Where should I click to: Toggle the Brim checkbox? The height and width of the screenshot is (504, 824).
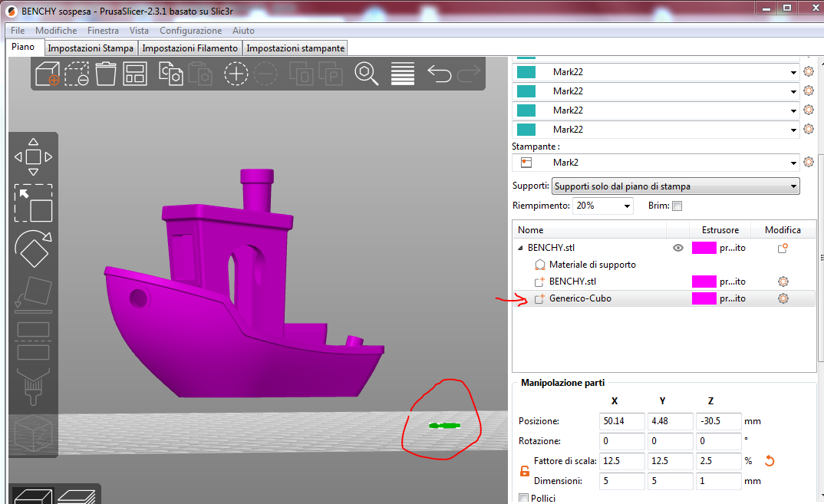(677, 206)
